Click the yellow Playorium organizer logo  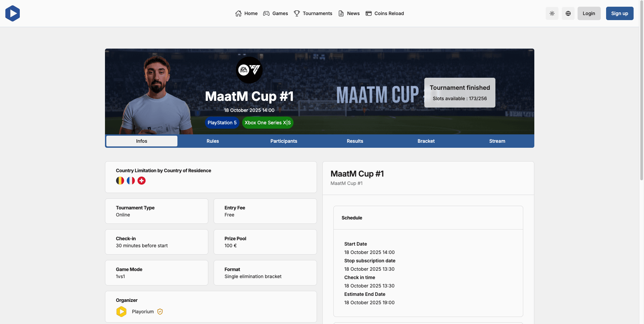pyautogui.click(x=121, y=312)
